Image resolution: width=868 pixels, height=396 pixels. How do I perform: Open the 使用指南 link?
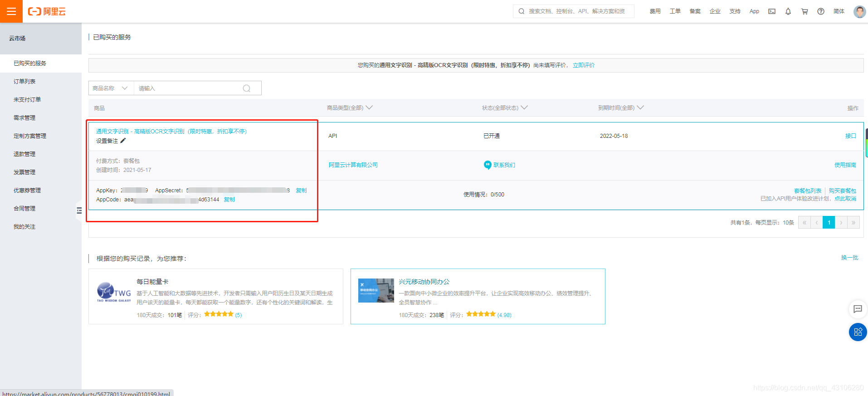(x=845, y=165)
